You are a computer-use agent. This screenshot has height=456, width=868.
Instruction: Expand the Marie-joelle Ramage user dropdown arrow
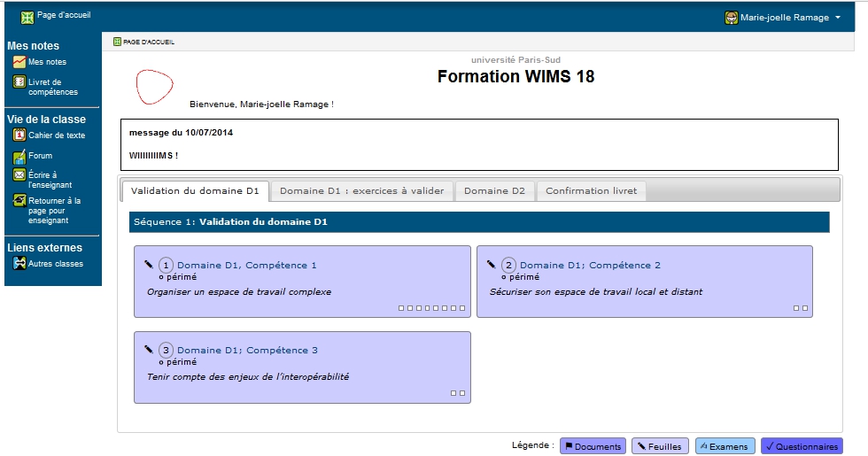point(838,18)
